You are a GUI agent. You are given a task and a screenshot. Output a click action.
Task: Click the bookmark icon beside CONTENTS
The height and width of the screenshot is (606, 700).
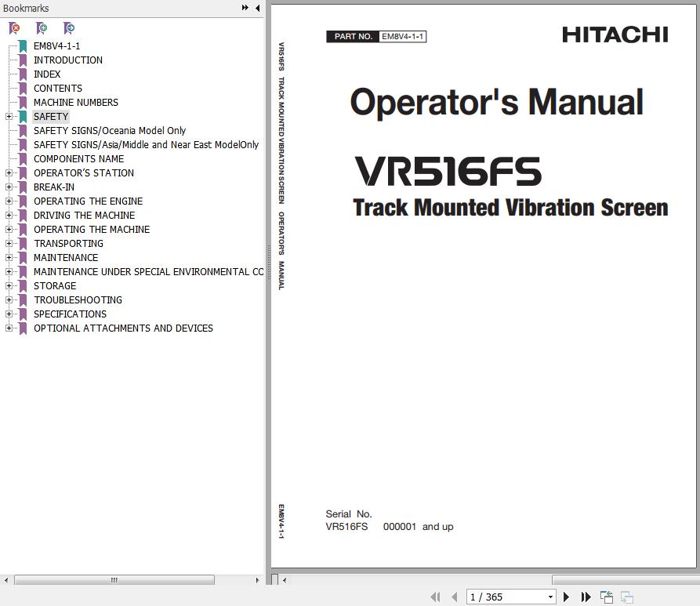23,89
